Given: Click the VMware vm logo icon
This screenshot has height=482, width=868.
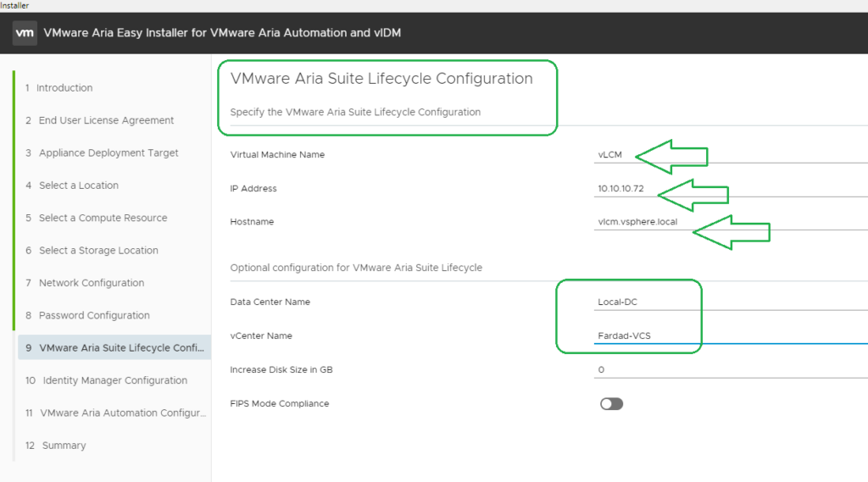Looking at the screenshot, I should [25, 33].
